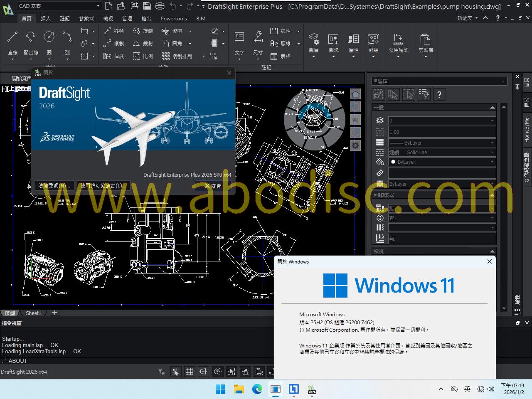Click the 關閉 button in About dialog
Screen dimensions: 532x399
213,186
